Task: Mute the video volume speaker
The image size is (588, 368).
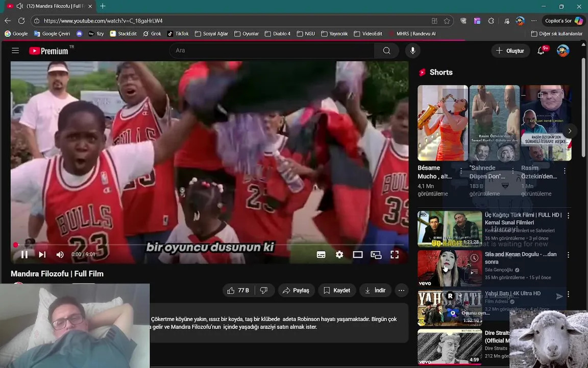Action: click(x=60, y=255)
